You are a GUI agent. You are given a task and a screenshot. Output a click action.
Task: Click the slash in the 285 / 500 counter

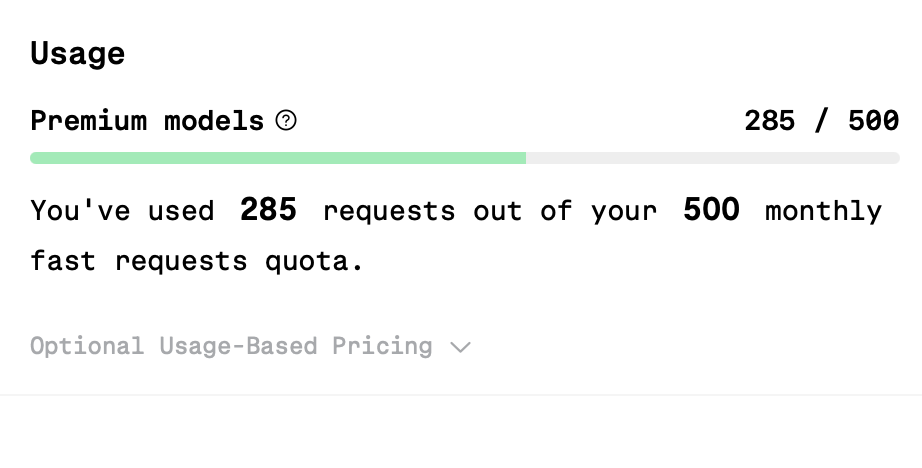tap(821, 121)
